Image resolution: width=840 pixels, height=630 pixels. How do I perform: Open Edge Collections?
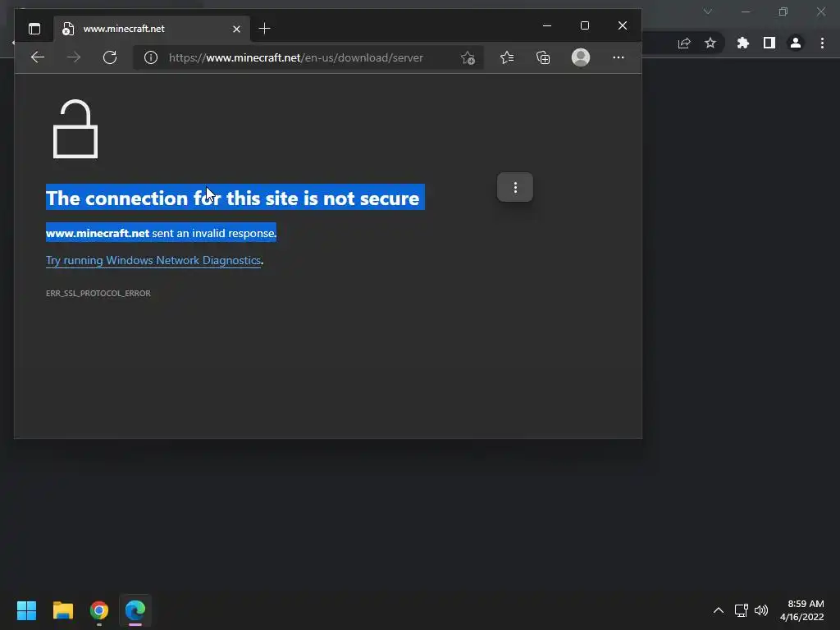tap(543, 57)
